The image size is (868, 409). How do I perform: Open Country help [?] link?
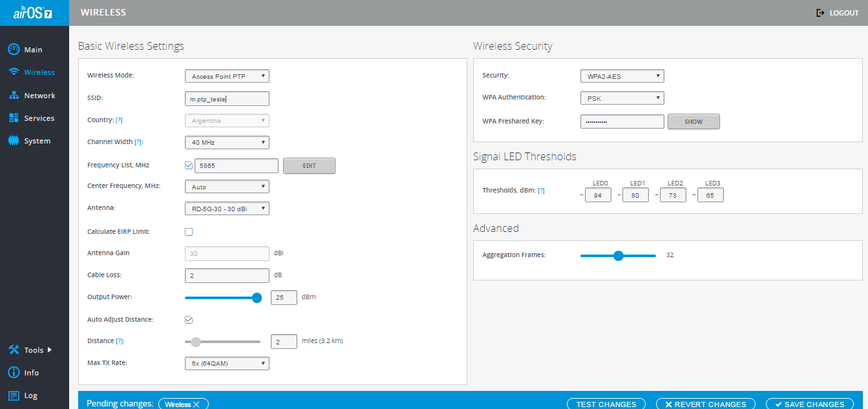click(119, 120)
